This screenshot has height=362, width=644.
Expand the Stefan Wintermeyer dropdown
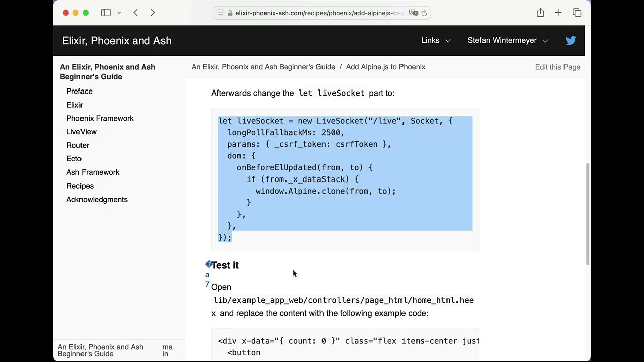point(508,41)
